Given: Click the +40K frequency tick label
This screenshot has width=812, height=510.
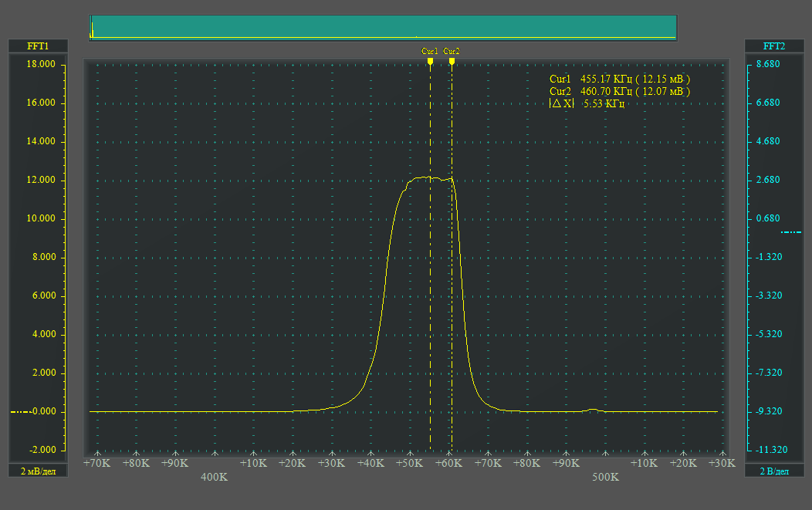Looking at the screenshot, I should point(370,464).
